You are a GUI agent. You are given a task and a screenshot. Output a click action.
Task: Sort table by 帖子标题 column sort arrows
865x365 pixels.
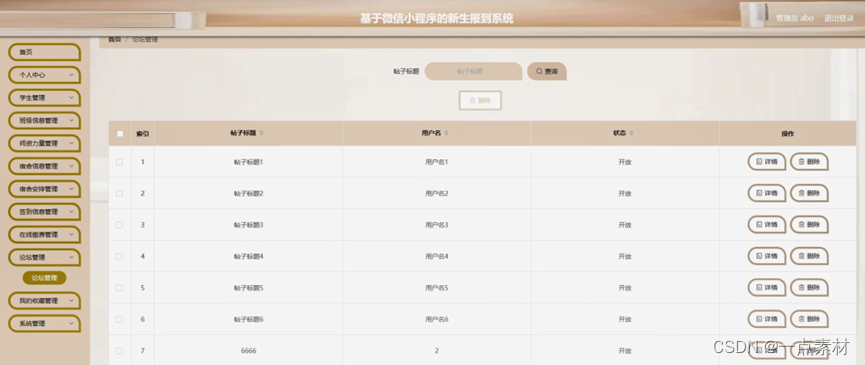(x=261, y=133)
